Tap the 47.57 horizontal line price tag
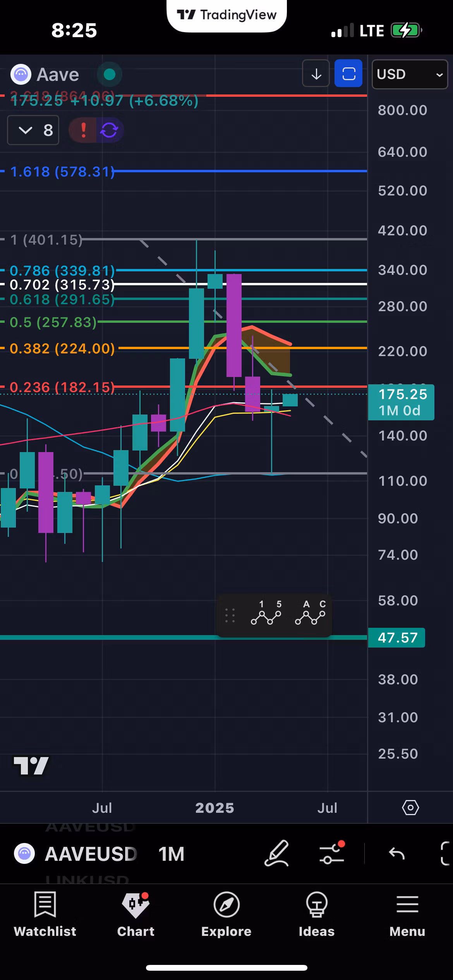This screenshot has height=980, width=453. 396,637
